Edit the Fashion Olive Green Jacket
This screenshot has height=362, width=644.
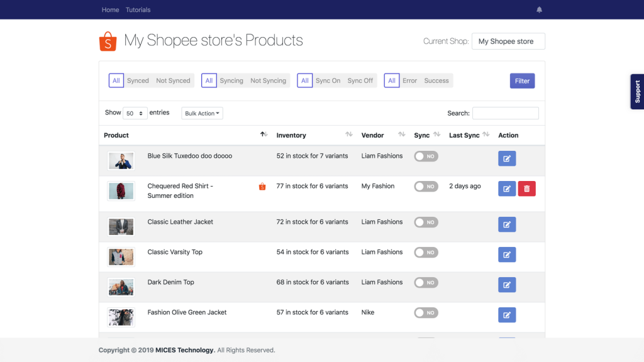point(507,315)
